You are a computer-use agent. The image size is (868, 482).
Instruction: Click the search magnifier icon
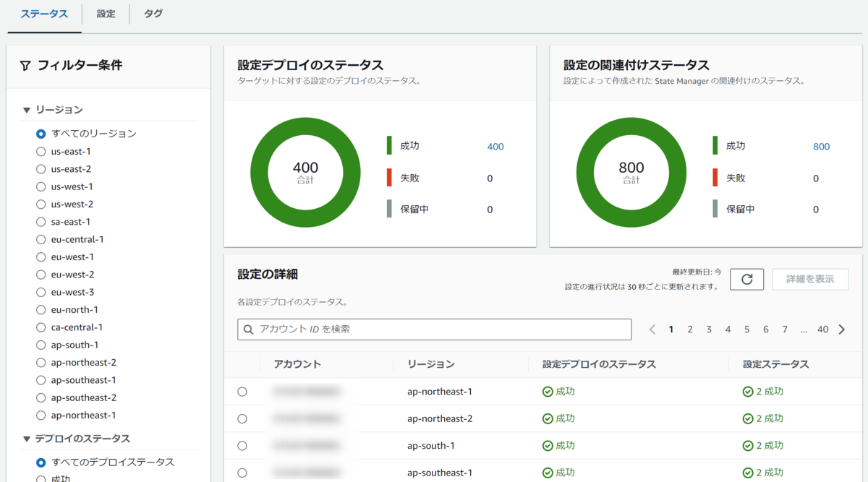[x=249, y=330]
